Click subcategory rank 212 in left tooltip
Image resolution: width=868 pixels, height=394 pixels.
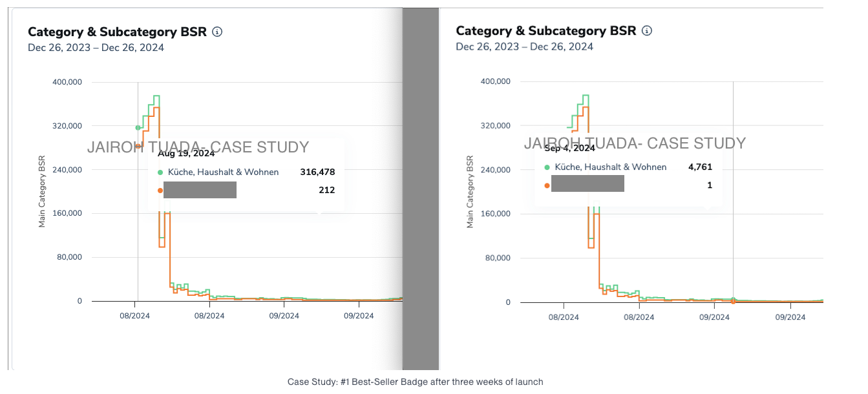click(327, 190)
